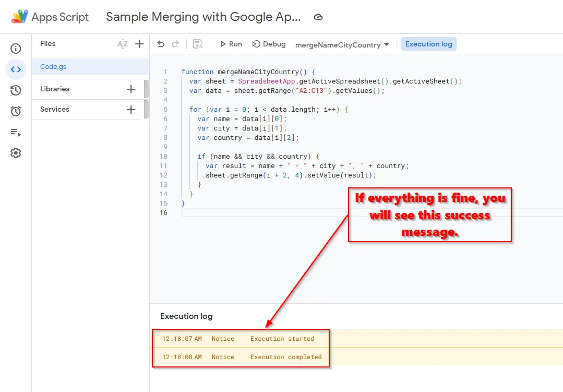Viewport: 563px width, 392px height.
Task: Click the Services section label
Action: pos(55,109)
